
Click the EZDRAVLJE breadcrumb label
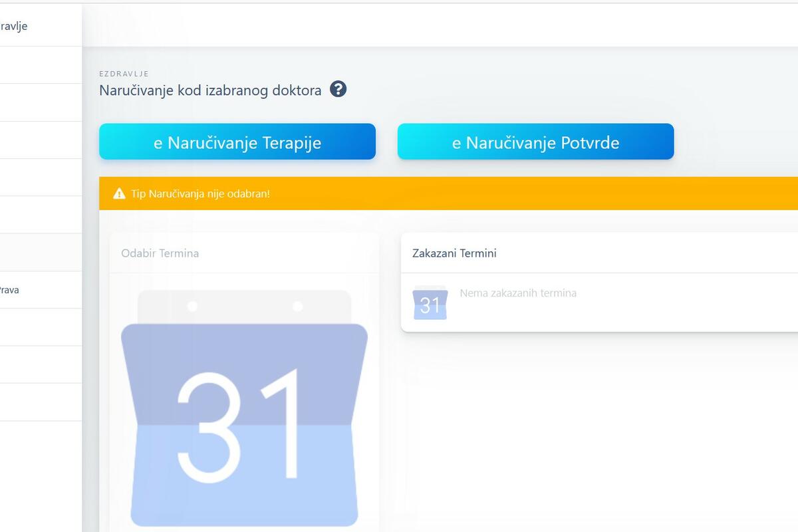124,74
